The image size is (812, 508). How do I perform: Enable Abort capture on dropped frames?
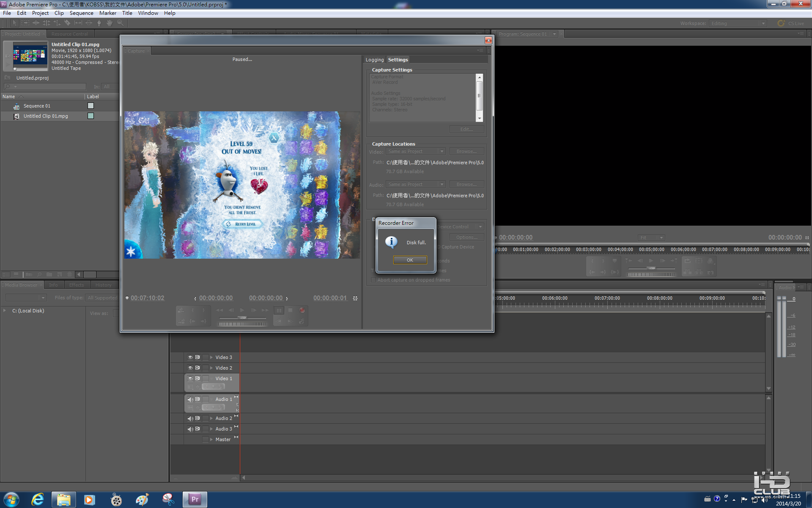click(373, 280)
